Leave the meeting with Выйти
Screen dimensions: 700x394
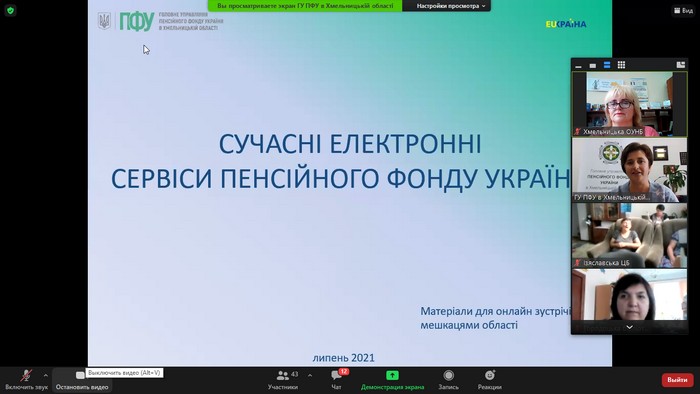point(677,380)
